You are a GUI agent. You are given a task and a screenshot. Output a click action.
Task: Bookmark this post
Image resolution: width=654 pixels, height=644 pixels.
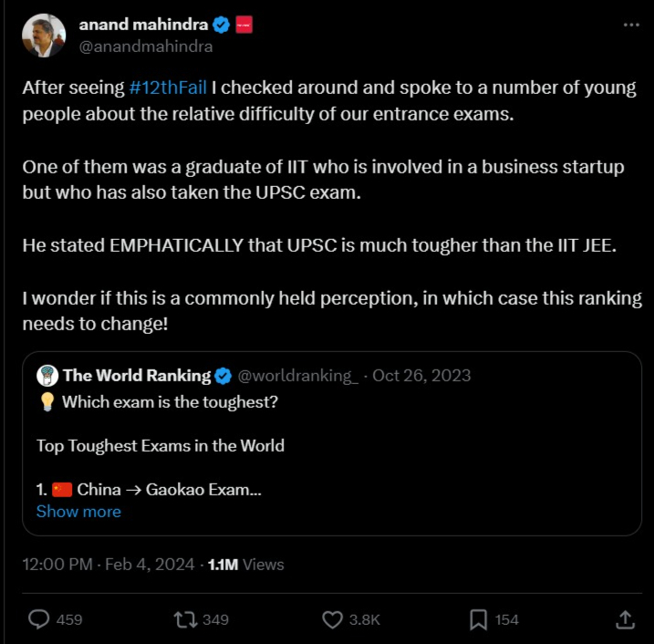pyautogui.click(x=479, y=619)
